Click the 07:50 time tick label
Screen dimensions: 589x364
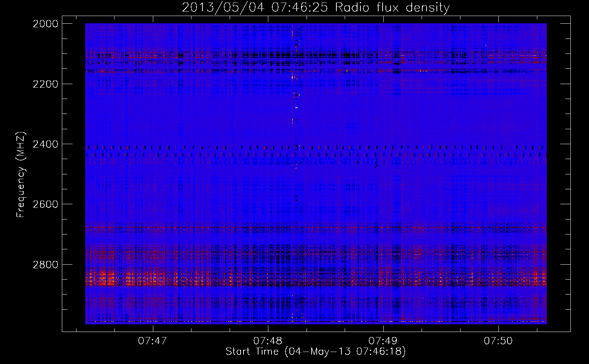coord(498,341)
